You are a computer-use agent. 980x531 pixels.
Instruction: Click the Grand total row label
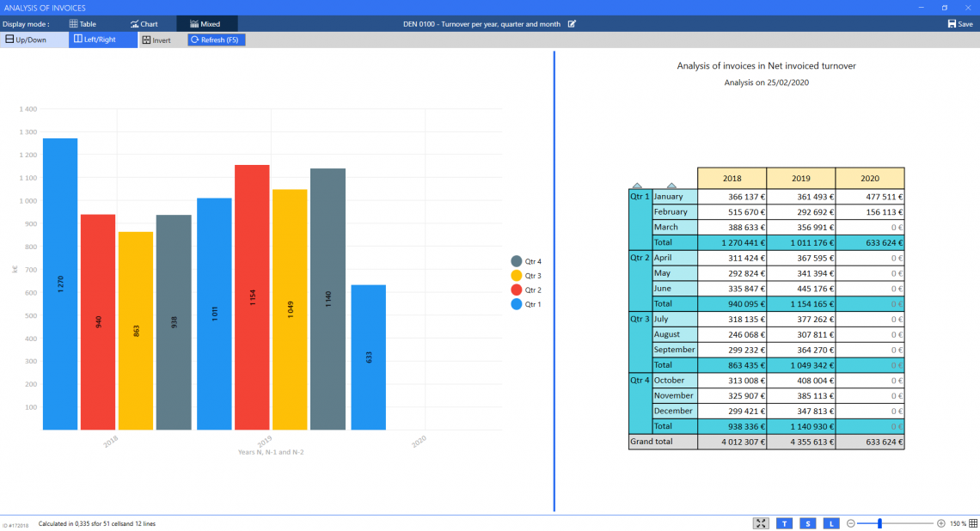coord(663,442)
